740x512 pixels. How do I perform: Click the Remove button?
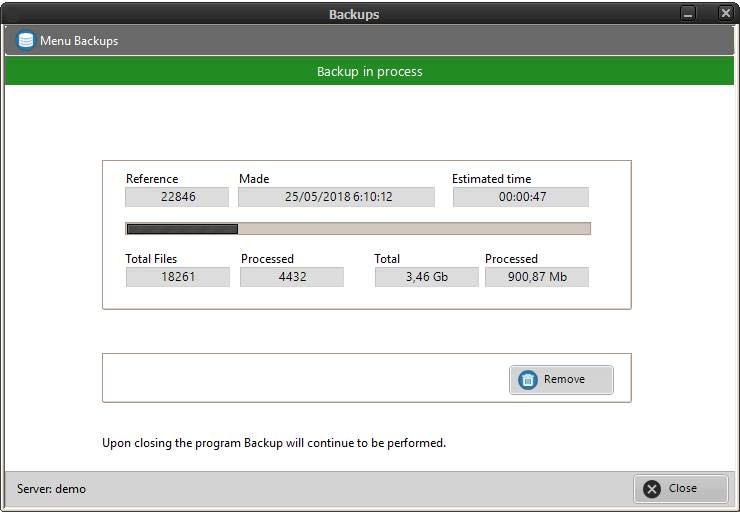pyautogui.click(x=561, y=379)
